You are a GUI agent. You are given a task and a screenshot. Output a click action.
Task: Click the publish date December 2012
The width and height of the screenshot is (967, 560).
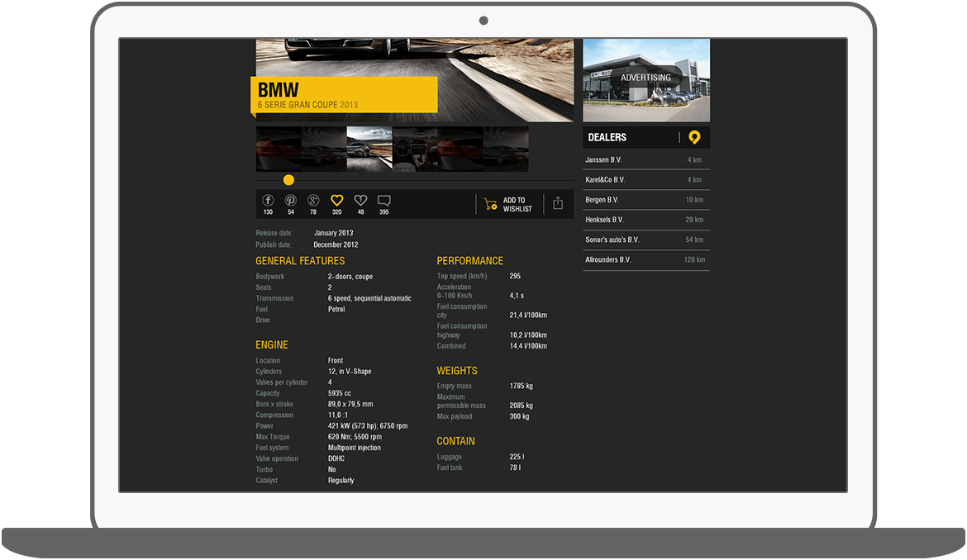[x=336, y=244]
